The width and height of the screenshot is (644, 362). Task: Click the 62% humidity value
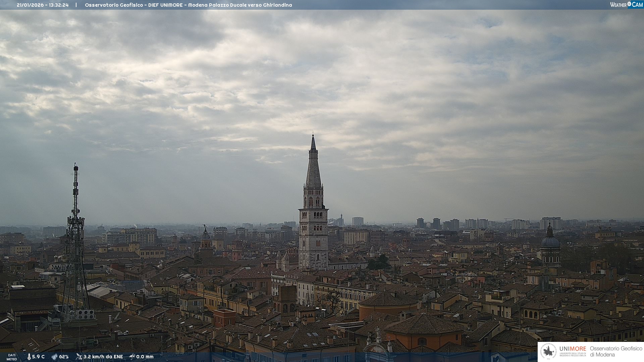[64, 357]
